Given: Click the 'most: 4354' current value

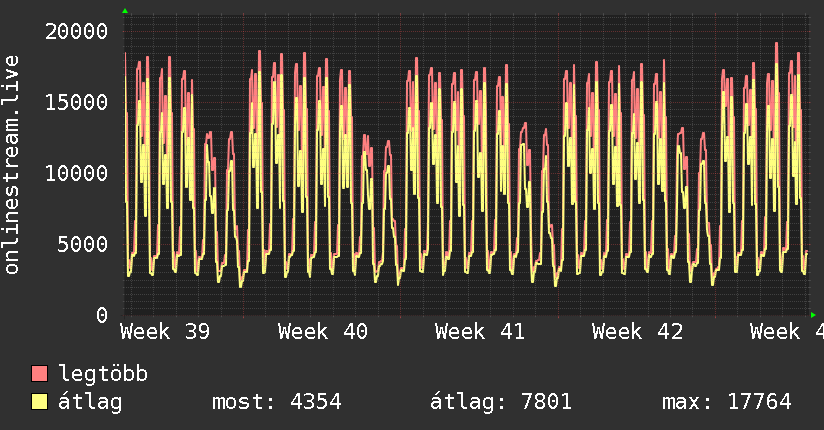Looking at the screenshot, I should pyautogui.click(x=277, y=402).
